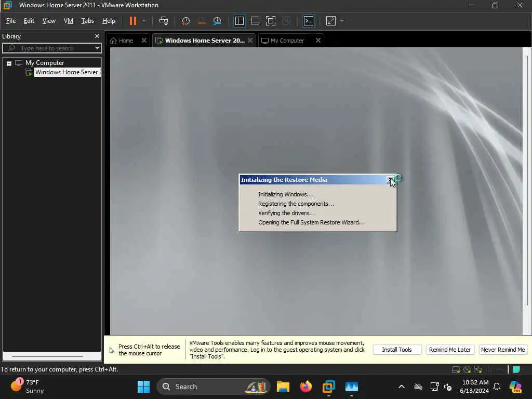Open the VM menu
Image resolution: width=532 pixels, height=399 pixels.
coord(69,21)
